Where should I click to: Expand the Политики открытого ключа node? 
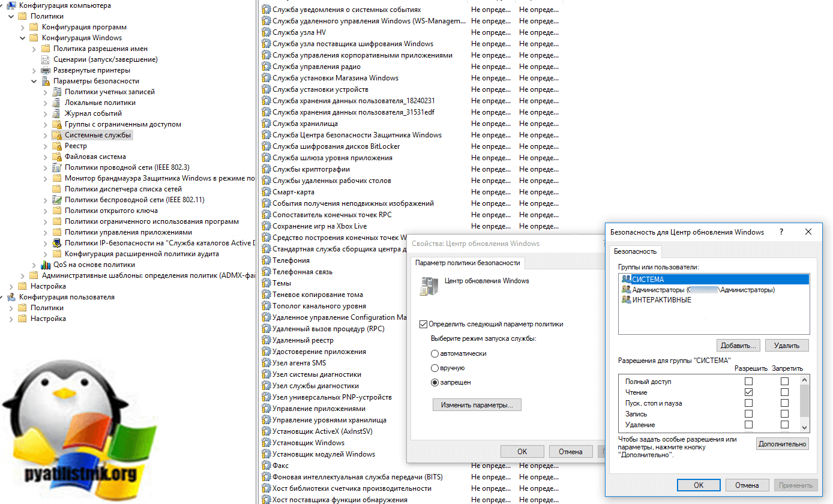[x=46, y=211]
